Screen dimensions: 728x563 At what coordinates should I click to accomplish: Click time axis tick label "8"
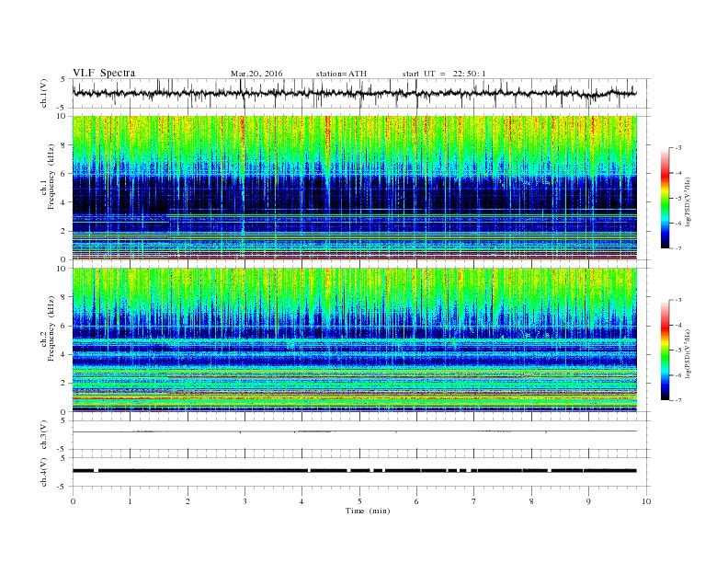point(531,501)
